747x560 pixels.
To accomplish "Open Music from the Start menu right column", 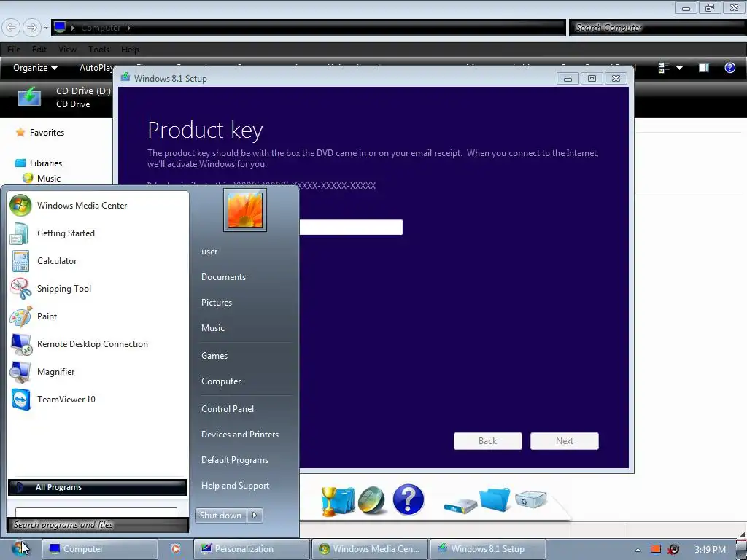I will point(212,328).
